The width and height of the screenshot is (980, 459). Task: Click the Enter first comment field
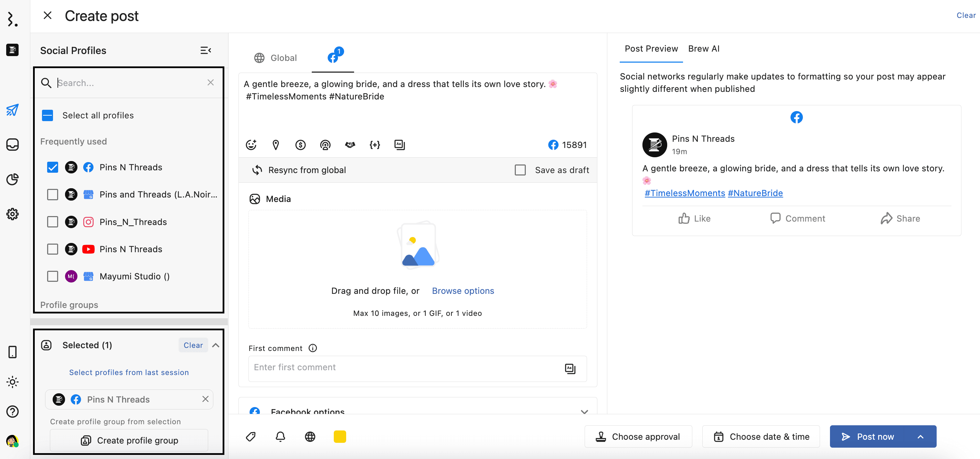(x=403, y=367)
